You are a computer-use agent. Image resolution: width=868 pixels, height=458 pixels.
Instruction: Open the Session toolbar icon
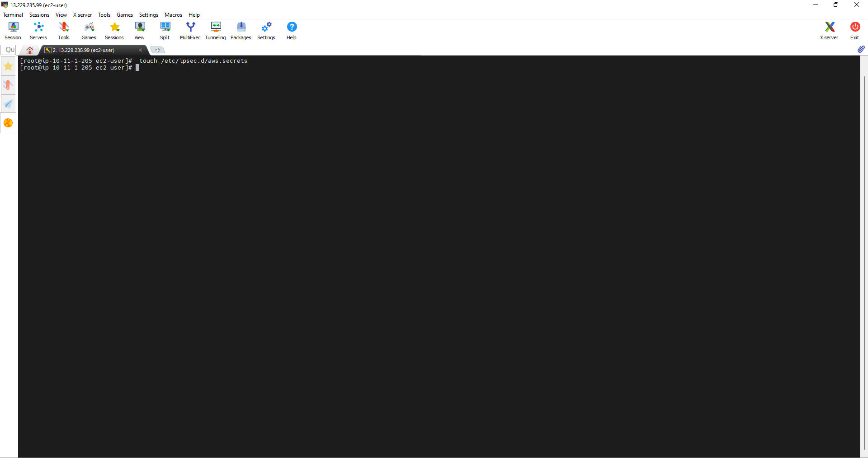coord(13,31)
